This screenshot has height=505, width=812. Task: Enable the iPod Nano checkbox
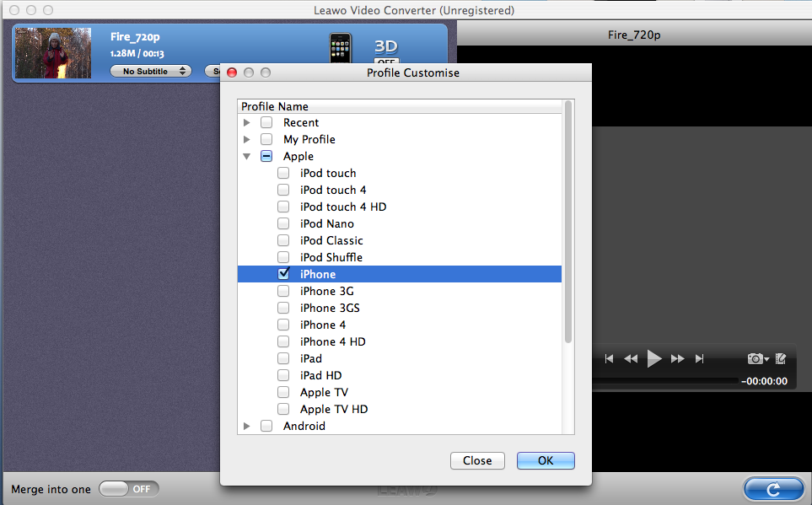(283, 223)
